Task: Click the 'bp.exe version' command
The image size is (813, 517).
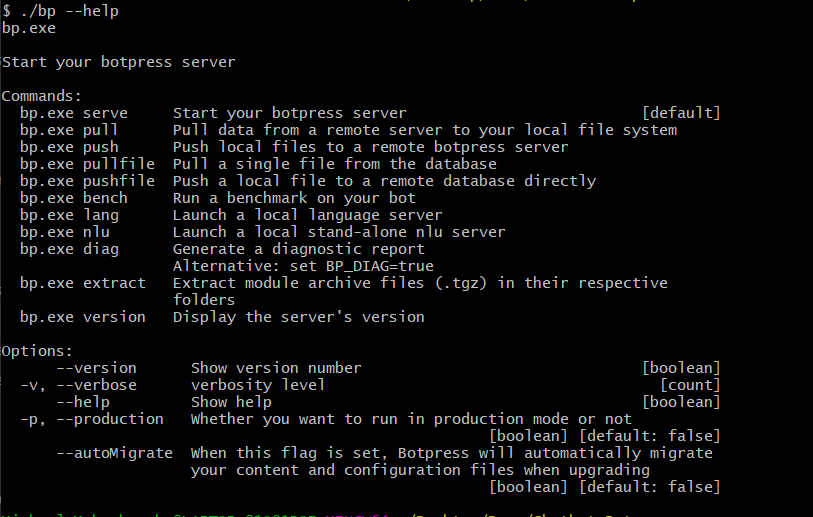Action: [82, 317]
